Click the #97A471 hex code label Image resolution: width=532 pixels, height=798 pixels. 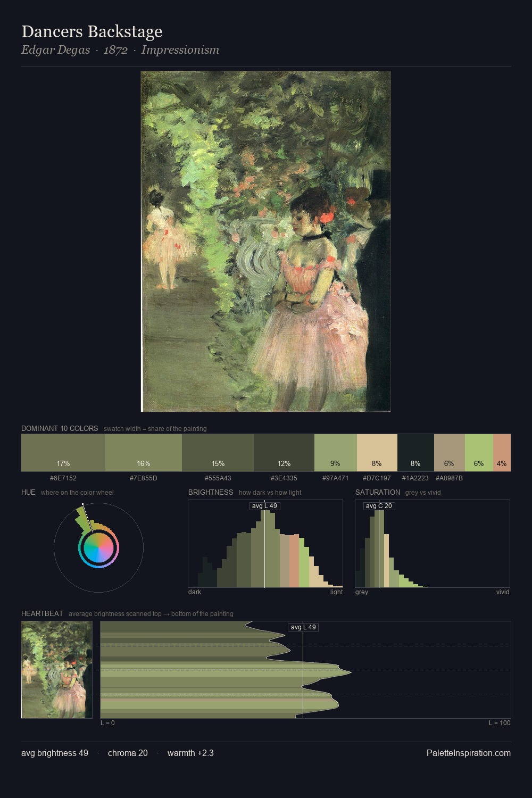point(336,478)
